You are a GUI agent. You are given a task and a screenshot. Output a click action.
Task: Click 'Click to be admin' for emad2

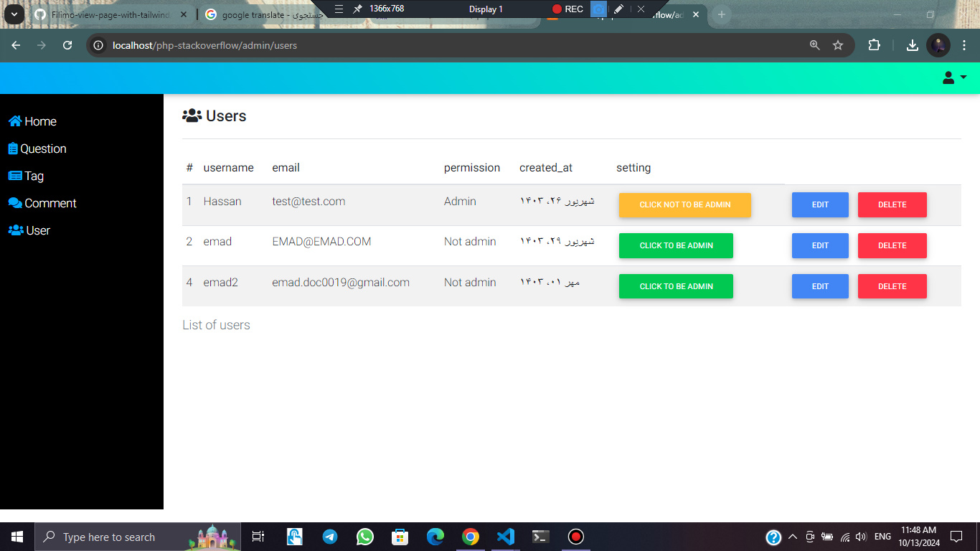pyautogui.click(x=676, y=286)
